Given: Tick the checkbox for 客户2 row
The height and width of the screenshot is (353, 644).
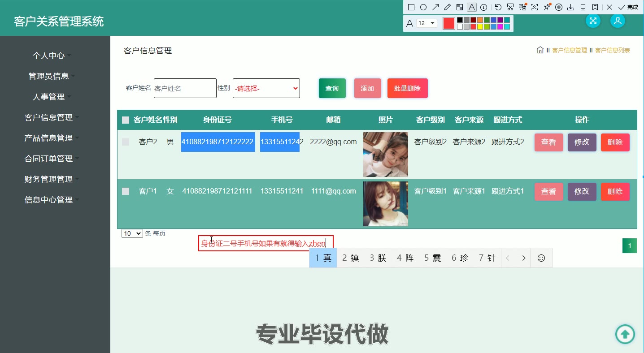Looking at the screenshot, I should [126, 142].
